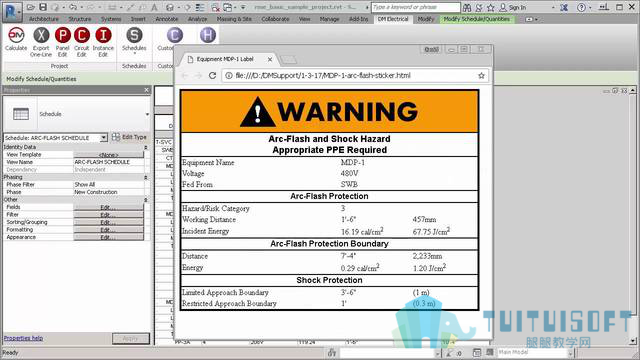Click the Save floppy disk icon
Screen dimensions: 640x360
pyautogui.click(x=43, y=7)
